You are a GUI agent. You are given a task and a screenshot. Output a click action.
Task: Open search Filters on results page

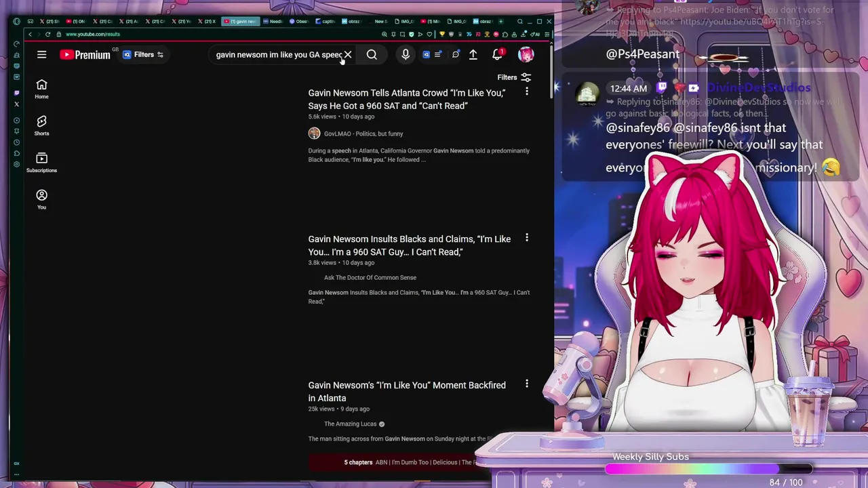click(514, 77)
